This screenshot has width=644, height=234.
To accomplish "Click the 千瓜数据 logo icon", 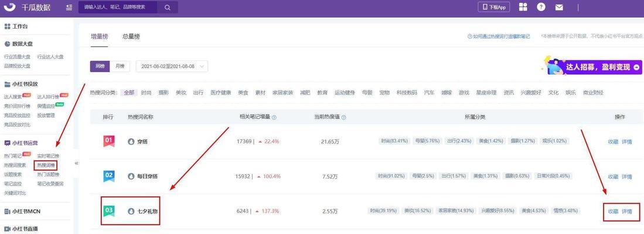I will click(x=11, y=7).
